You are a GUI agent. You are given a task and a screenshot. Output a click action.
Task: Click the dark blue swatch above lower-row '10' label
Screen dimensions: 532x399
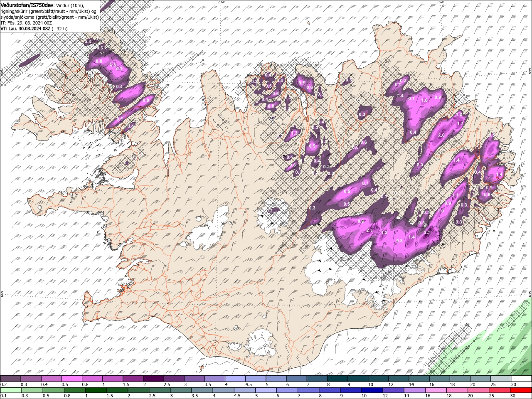[x=372, y=390]
